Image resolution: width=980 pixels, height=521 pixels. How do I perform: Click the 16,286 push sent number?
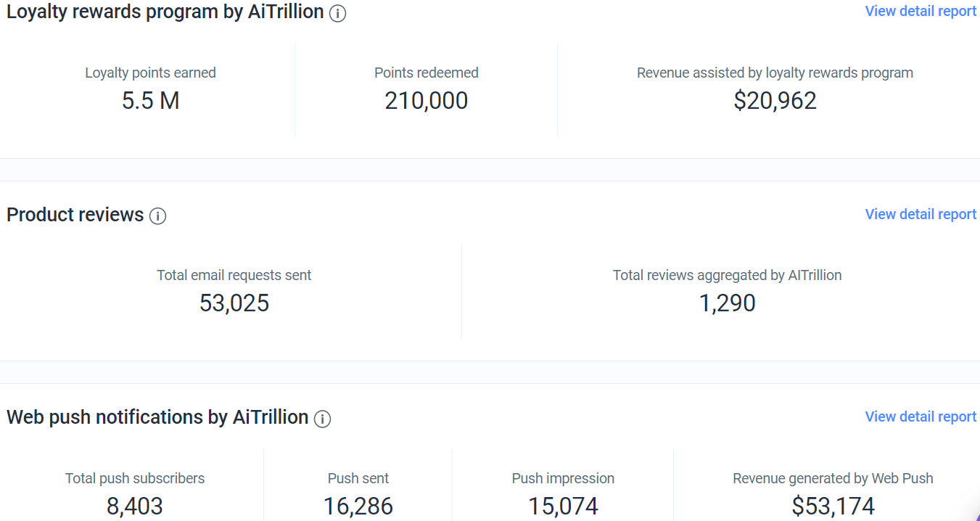click(358, 506)
